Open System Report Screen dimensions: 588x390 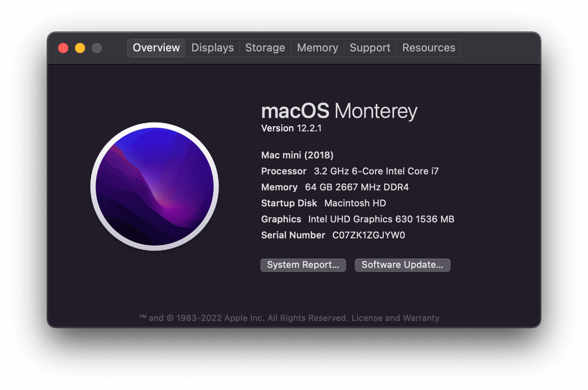tap(303, 265)
